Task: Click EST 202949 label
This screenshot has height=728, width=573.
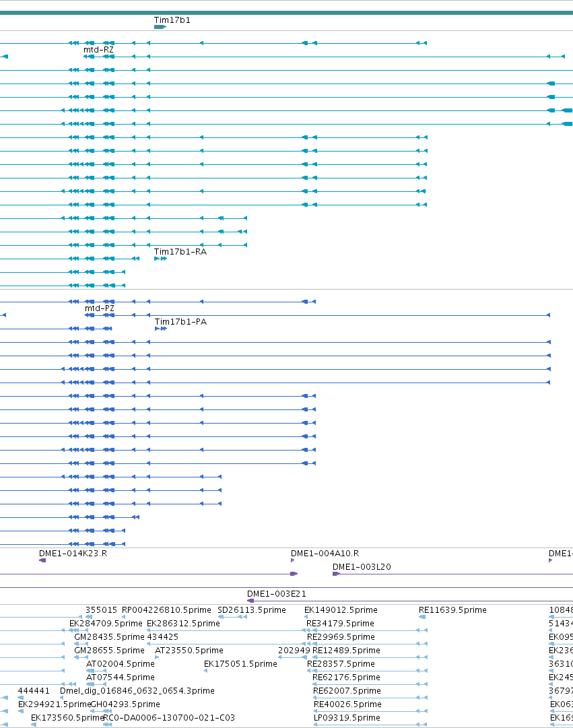Action: pyautogui.click(x=294, y=651)
